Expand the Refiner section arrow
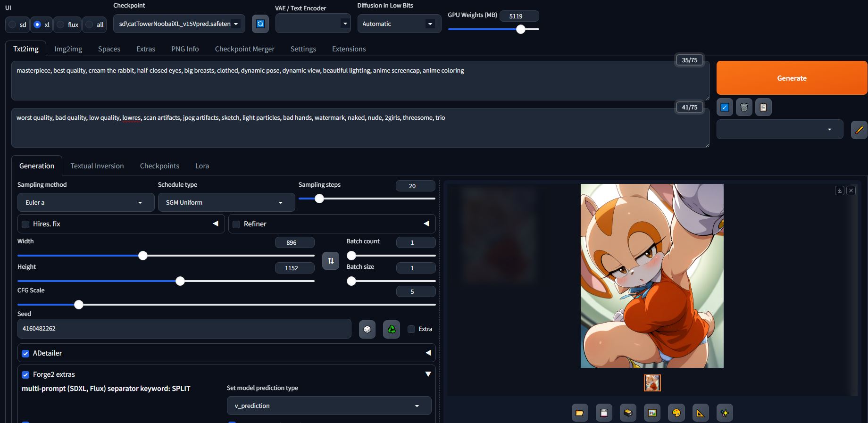This screenshot has height=423, width=868. (x=426, y=224)
